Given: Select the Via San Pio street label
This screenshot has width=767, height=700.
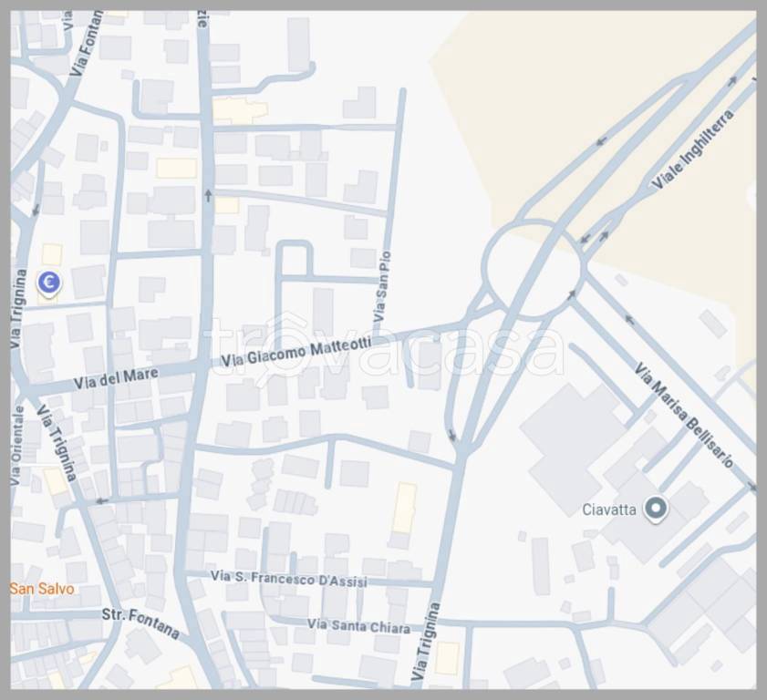Looking at the screenshot, I should click(x=382, y=286).
